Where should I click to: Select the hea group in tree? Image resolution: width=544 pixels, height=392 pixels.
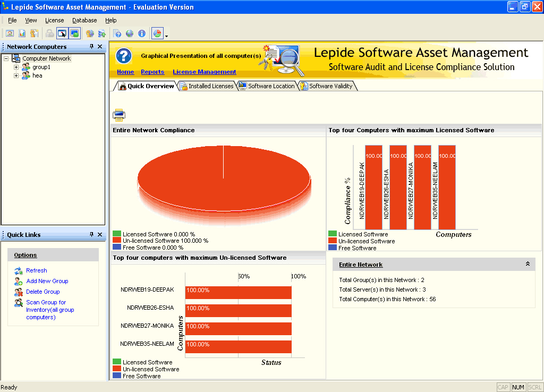(x=38, y=75)
